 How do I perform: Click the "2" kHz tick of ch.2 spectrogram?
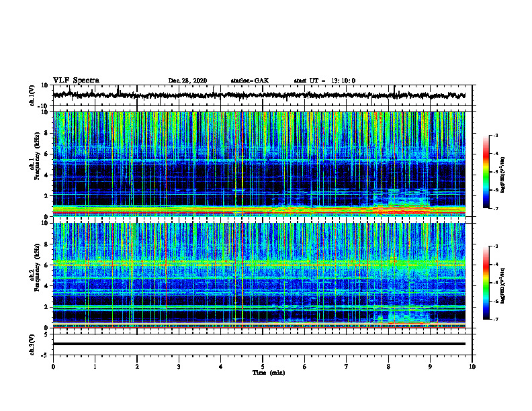46,307
